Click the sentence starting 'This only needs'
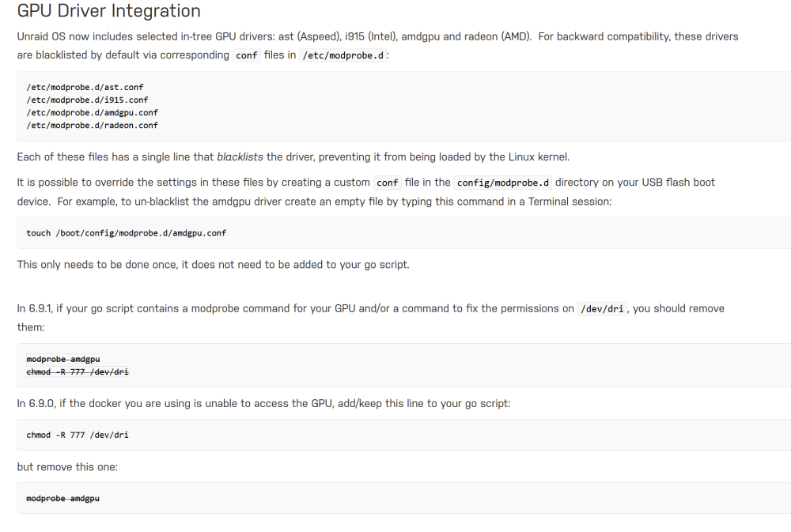Image resolution: width=791 pixels, height=532 pixels. (x=214, y=265)
